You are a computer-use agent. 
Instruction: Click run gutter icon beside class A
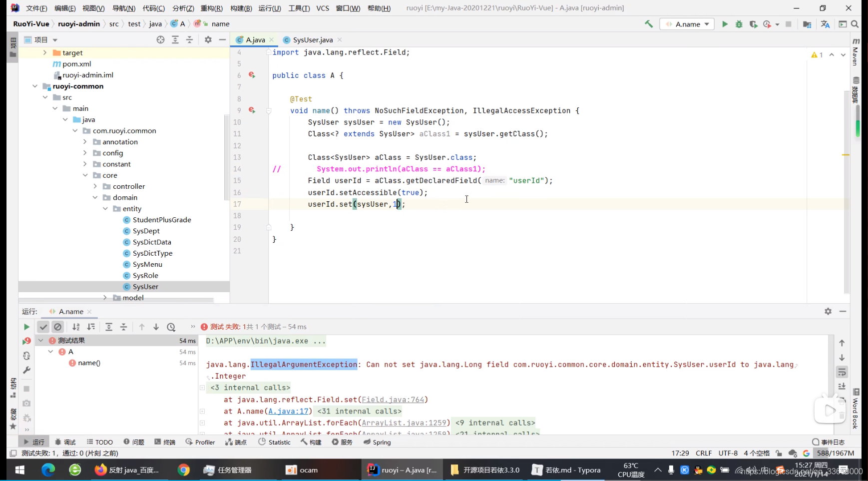[x=252, y=75]
